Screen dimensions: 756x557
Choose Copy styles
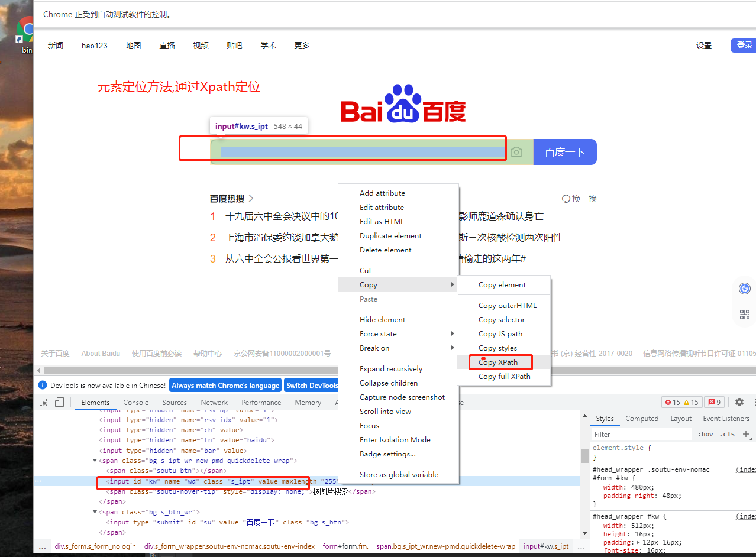click(504, 348)
